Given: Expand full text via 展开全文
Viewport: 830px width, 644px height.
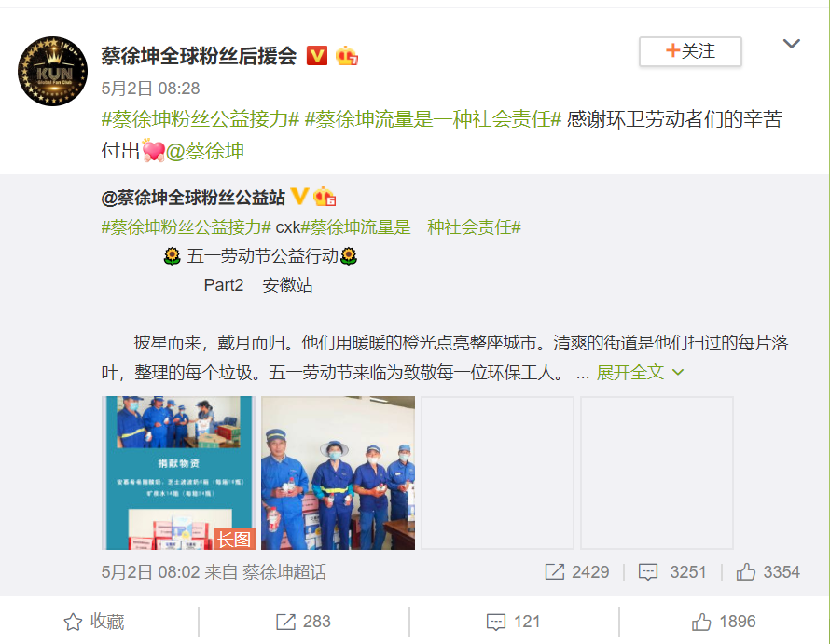Looking at the screenshot, I should [640, 372].
